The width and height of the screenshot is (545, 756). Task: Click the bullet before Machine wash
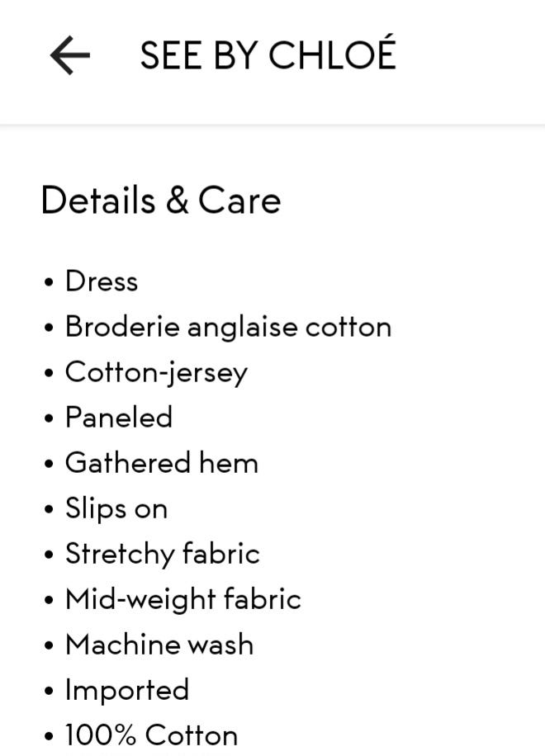50,645
